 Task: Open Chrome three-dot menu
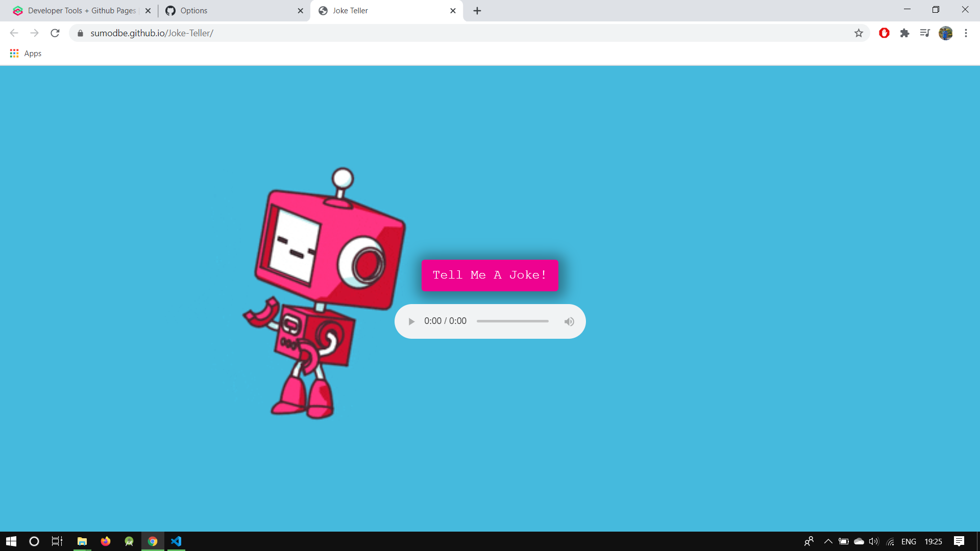click(x=966, y=33)
